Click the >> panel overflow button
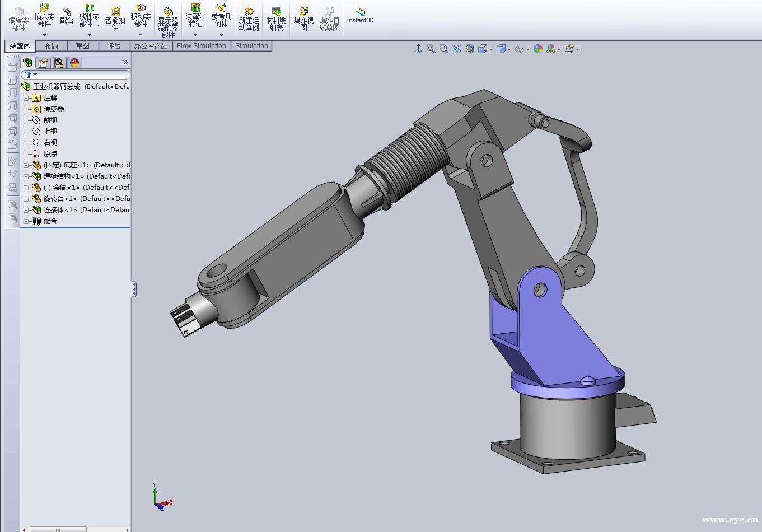Image resolution: width=762 pixels, height=532 pixels. click(125, 62)
